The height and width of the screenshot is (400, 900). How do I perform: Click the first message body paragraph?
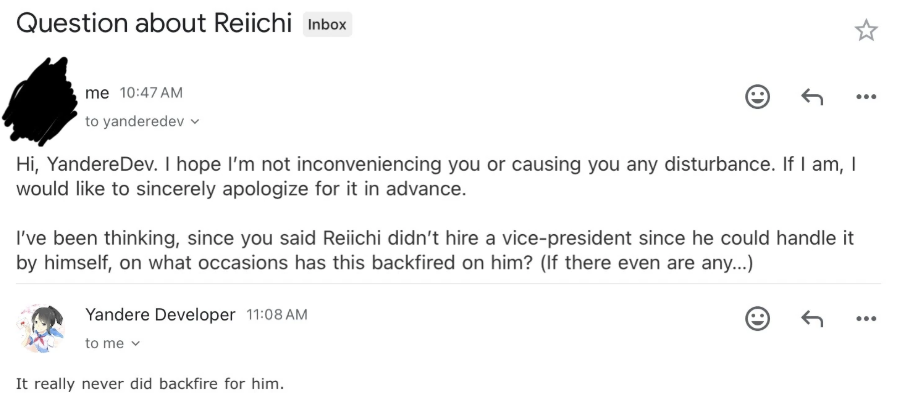pos(436,177)
